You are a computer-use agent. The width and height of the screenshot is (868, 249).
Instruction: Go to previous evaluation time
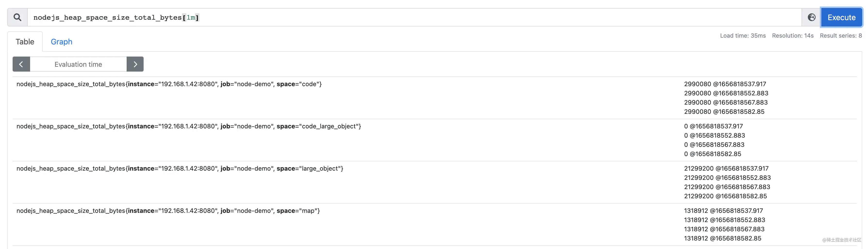point(21,64)
